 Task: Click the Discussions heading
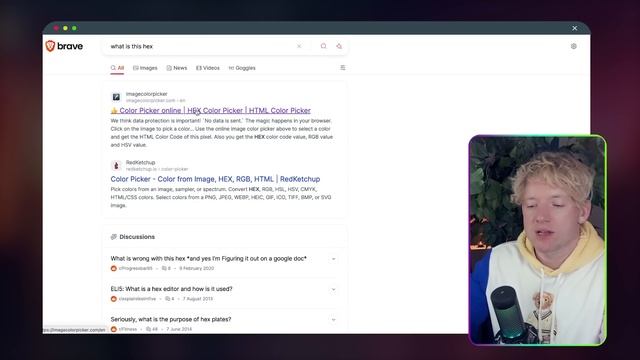137,237
